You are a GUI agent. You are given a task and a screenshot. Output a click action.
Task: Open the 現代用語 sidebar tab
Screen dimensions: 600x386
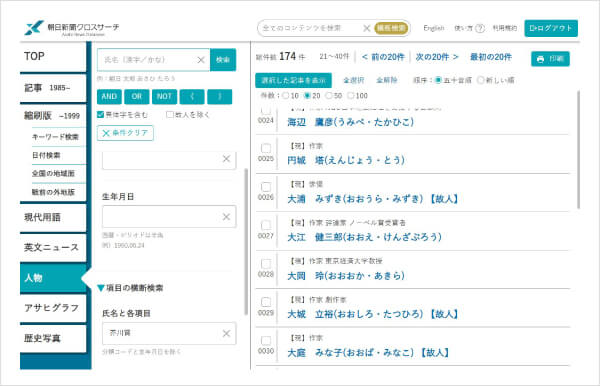pos(53,217)
